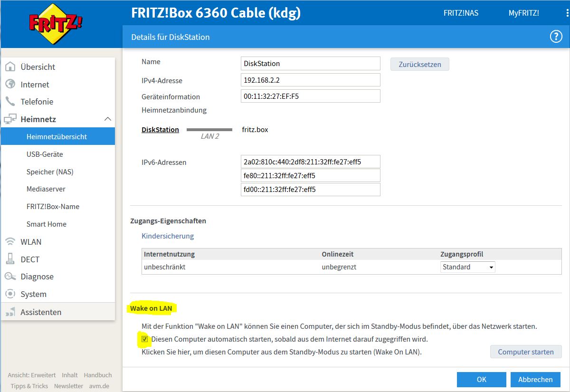Screen dimensions: 570x392
Task: Confirm with the OK button
Action: pos(482,379)
